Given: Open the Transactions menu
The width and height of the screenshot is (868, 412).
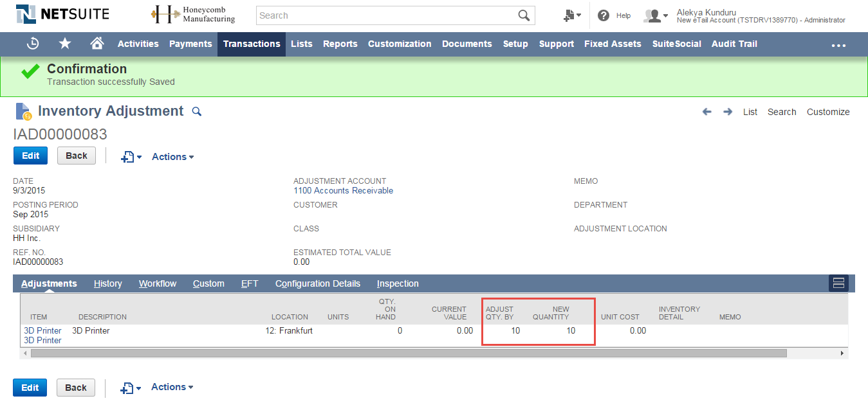Looking at the screenshot, I should pos(251,44).
